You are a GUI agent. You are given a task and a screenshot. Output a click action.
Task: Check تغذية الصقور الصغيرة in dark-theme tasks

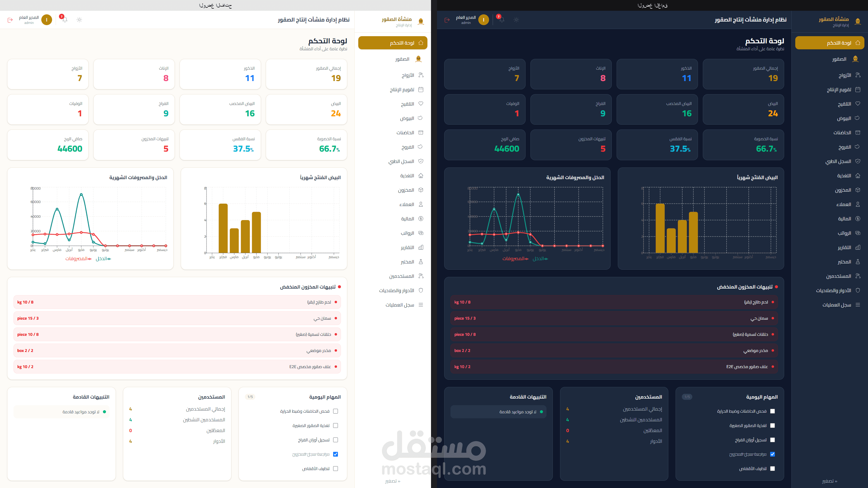coord(772,426)
